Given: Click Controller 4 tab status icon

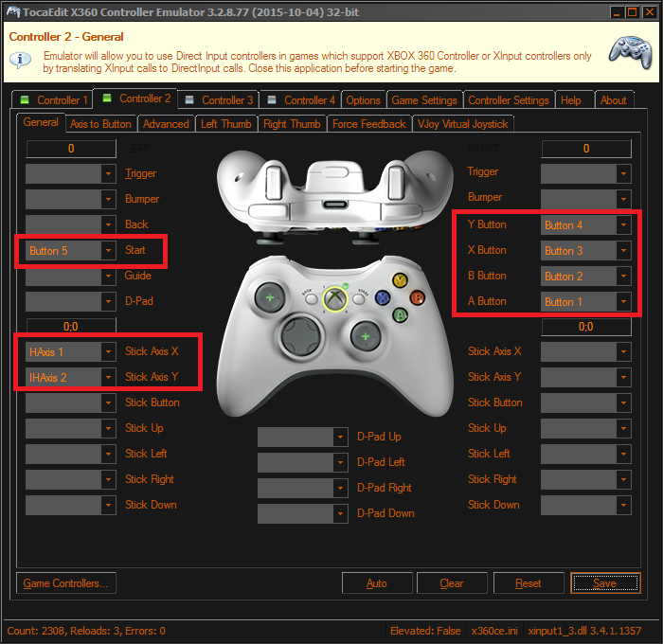Looking at the screenshot, I should point(272,99).
